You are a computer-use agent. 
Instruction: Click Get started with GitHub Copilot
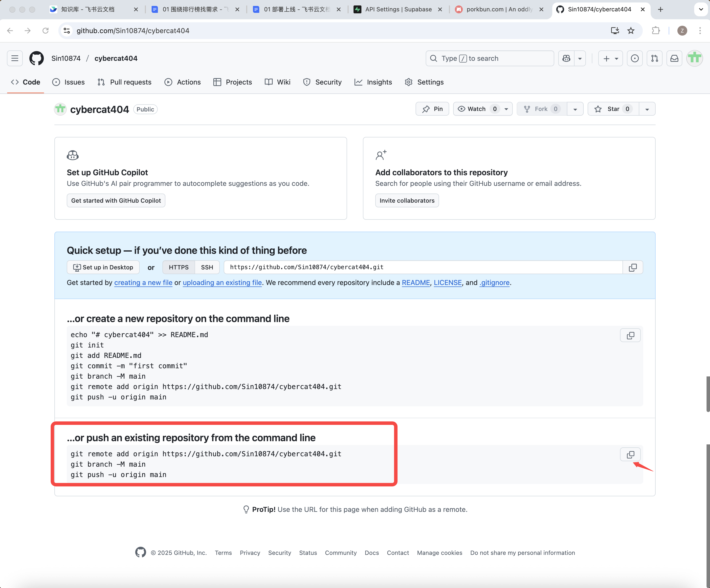point(116,200)
